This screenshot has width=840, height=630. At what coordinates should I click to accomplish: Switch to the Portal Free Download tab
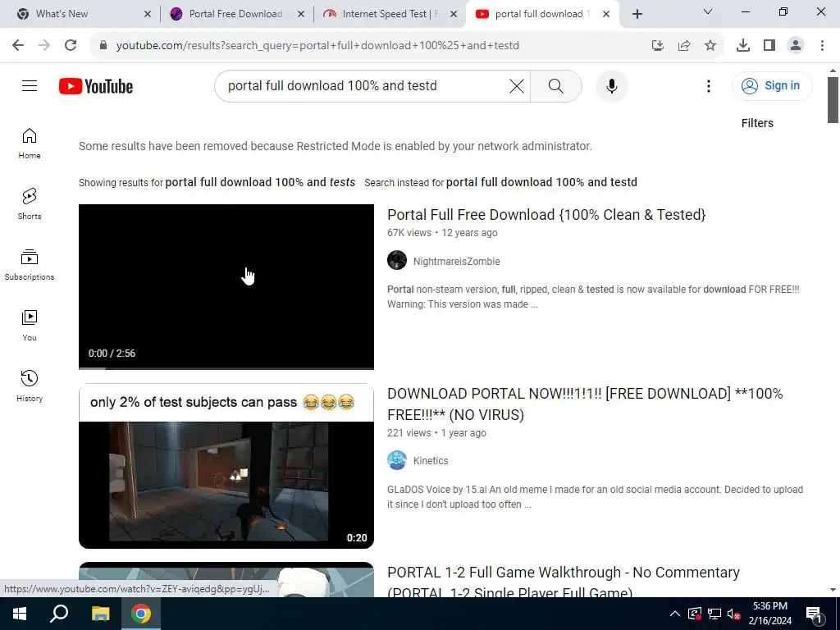click(235, 14)
